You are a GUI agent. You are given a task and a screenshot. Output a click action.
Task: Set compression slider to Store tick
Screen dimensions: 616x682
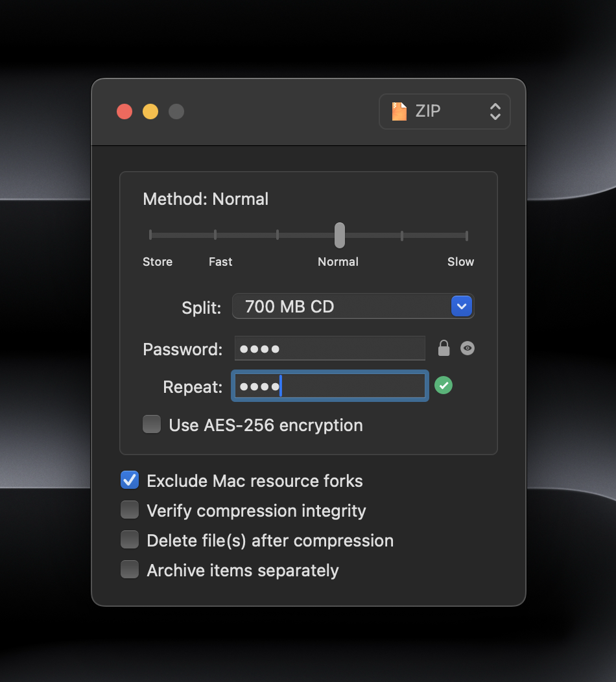coord(150,235)
